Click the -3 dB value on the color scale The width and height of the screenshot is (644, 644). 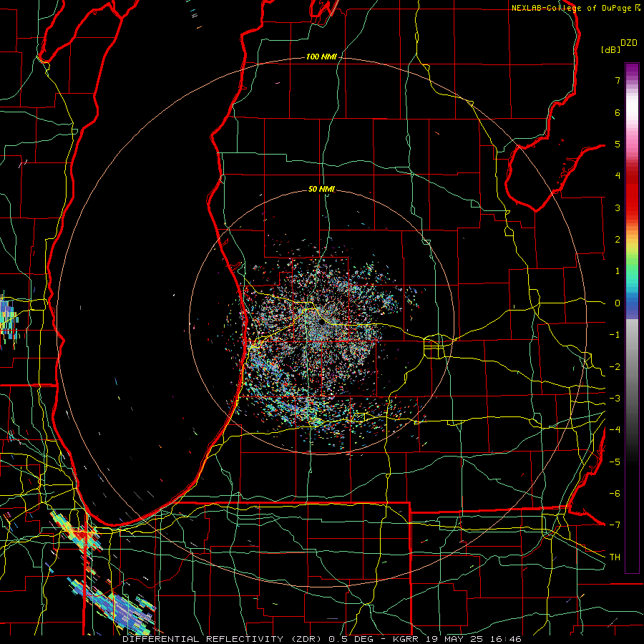tap(615, 399)
